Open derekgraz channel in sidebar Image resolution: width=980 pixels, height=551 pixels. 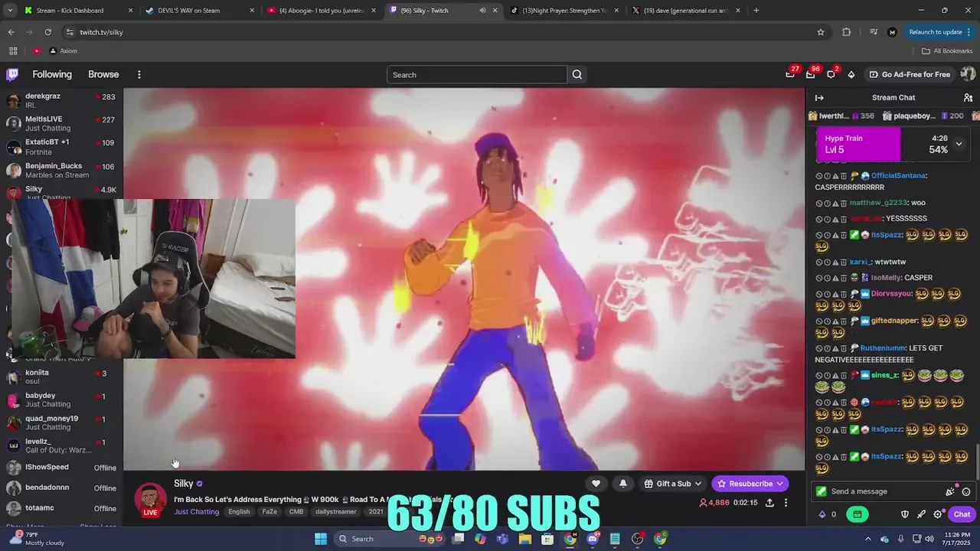coord(61,101)
